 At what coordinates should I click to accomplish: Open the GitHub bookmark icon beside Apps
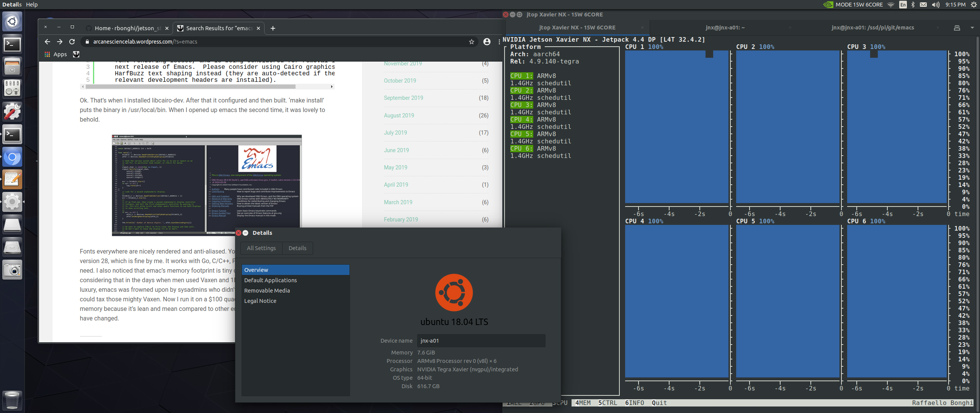76,54
